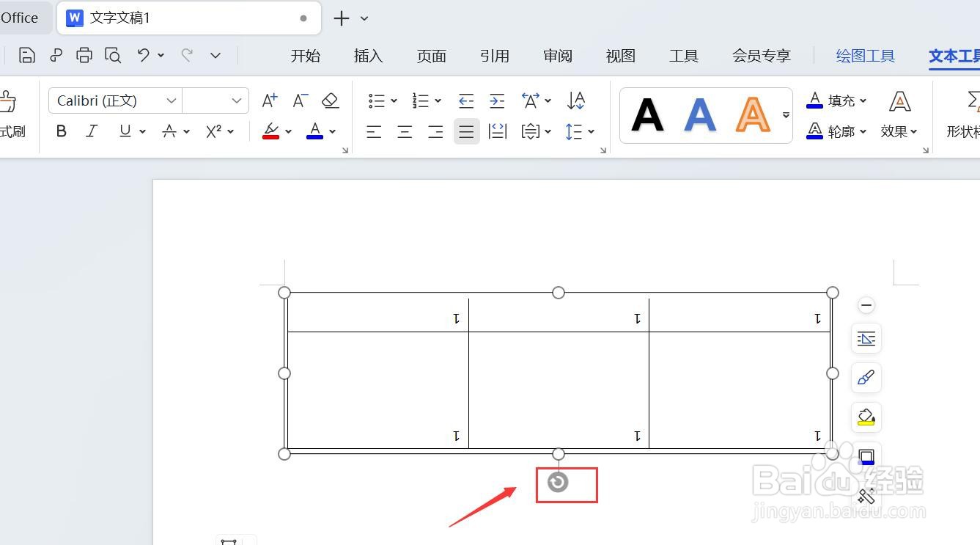Toggle italic formatting
Screen dimensions: 980x545
[x=92, y=131]
